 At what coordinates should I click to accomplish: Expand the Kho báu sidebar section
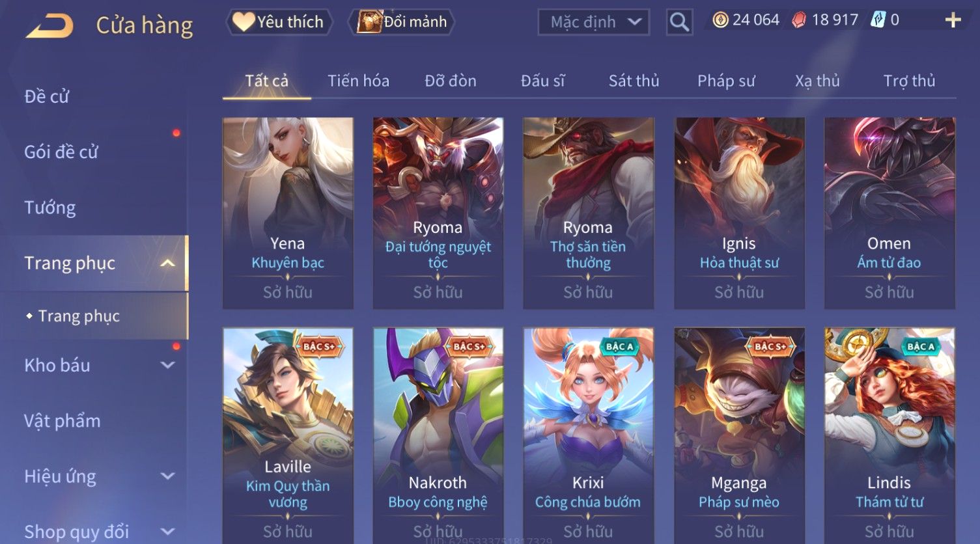167,365
